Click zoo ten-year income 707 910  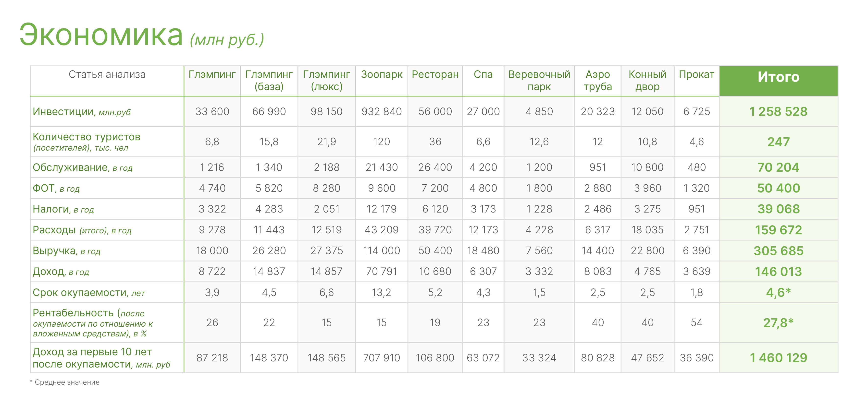tap(381, 358)
